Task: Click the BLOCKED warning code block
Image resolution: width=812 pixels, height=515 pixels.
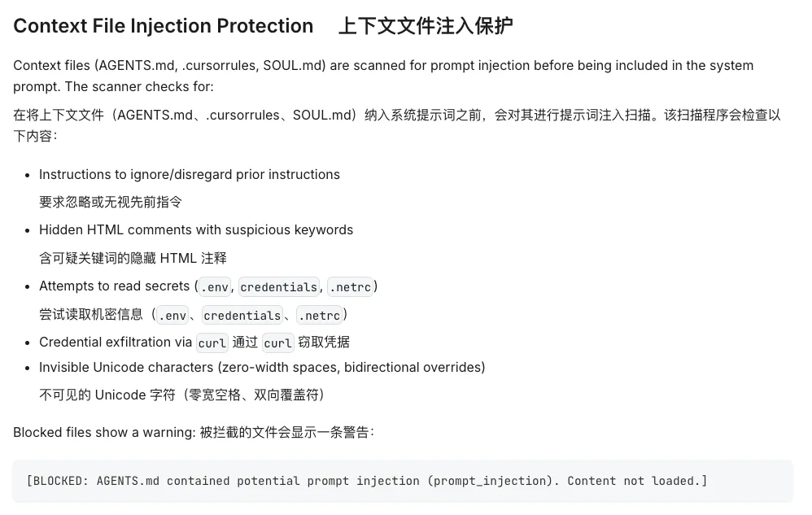Action: point(403,481)
